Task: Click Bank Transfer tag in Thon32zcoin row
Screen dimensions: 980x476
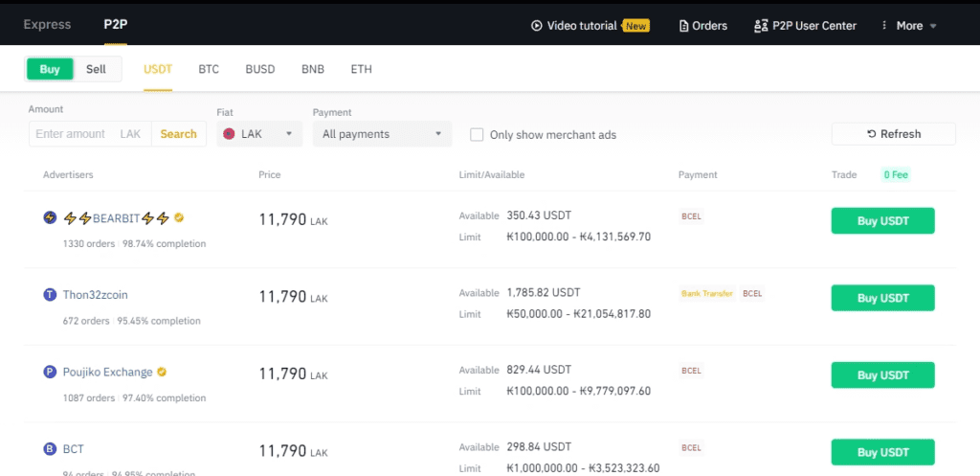Action: [707, 293]
